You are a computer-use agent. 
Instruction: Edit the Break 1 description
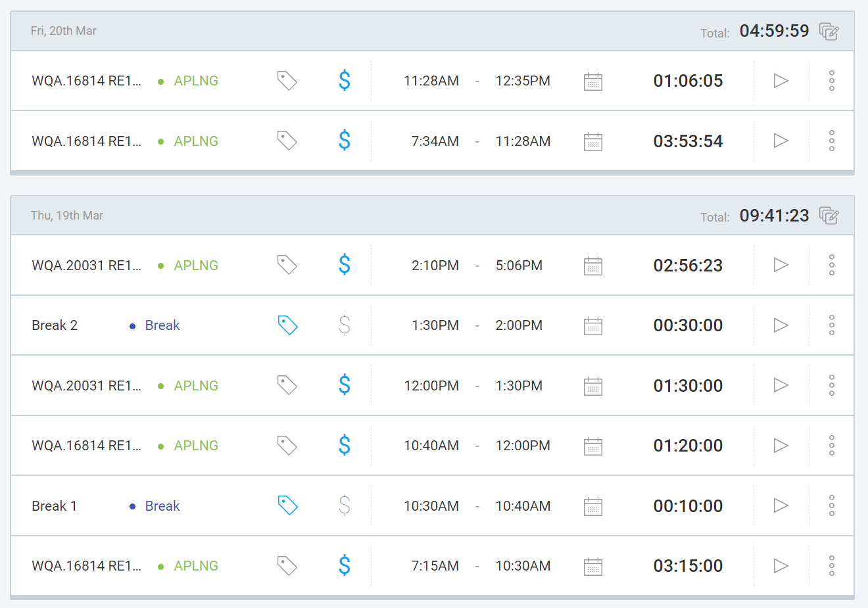pyautogui.click(x=54, y=506)
